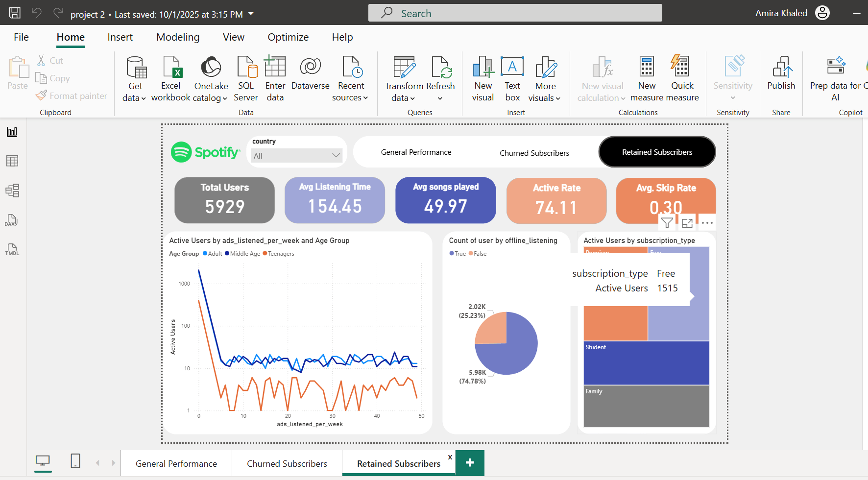Open the DAX query view

tap(12, 220)
